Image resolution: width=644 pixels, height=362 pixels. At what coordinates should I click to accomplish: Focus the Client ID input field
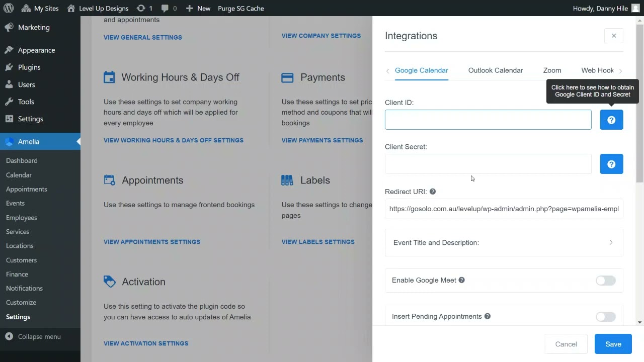tap(488, 120)
